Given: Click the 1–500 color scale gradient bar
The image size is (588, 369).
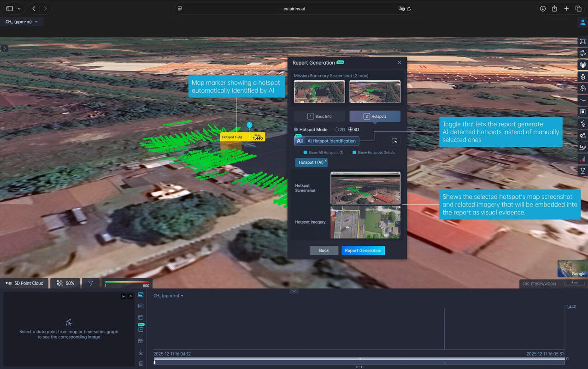Looking at the screenshot, I should (127, 282).
